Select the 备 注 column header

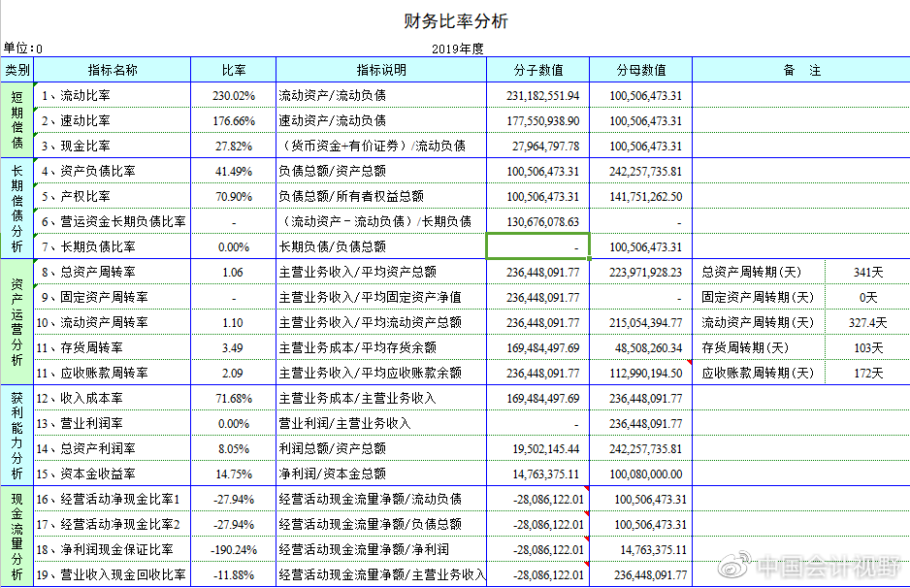click(801, 70)
